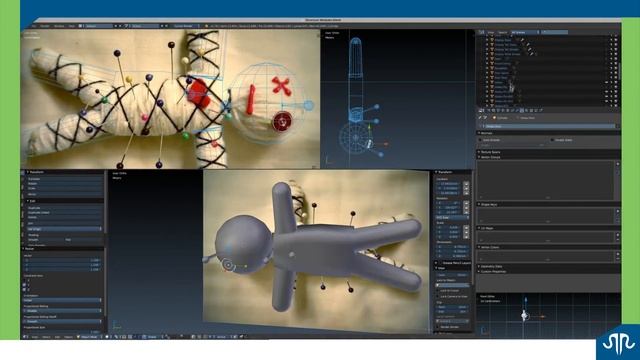Image resolution: width=640 pixels, height=360 pixels.
Task: Click the Mirror tool button
Action: [x=64, y=194]
